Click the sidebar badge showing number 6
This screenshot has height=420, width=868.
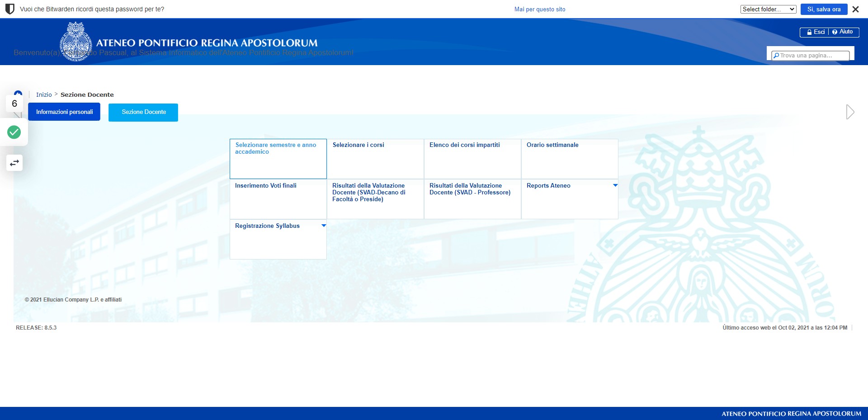[x=14, y=104]
